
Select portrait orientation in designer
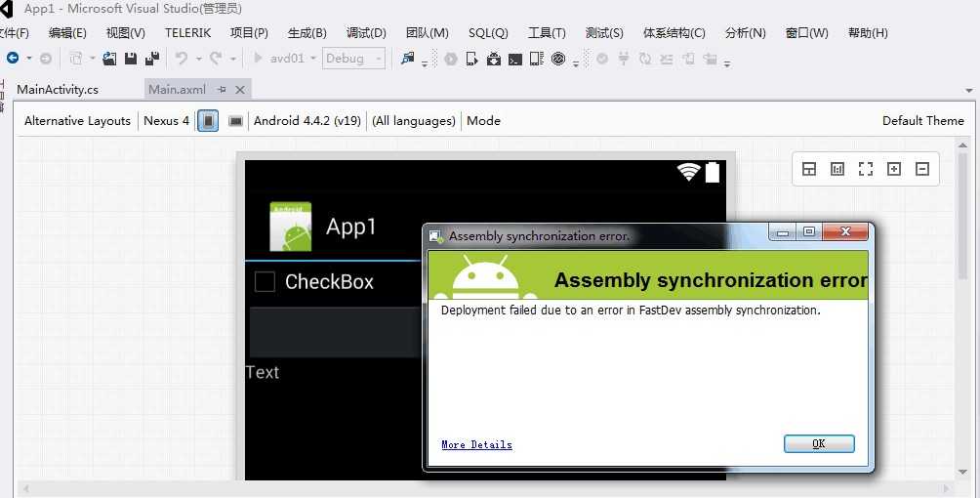(208, 121)
